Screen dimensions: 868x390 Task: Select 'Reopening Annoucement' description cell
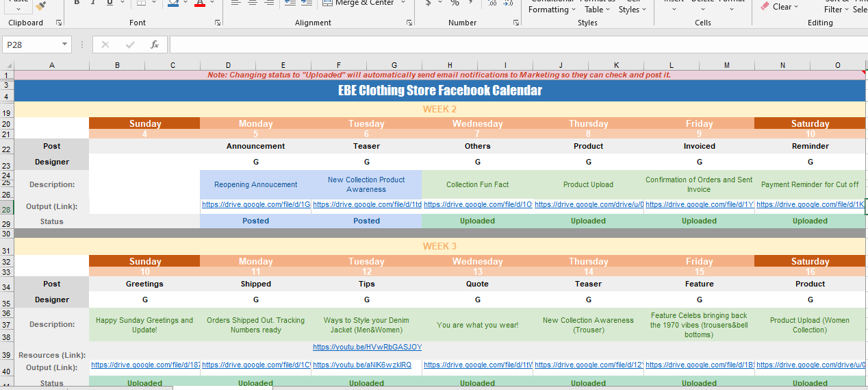(256, 184)
